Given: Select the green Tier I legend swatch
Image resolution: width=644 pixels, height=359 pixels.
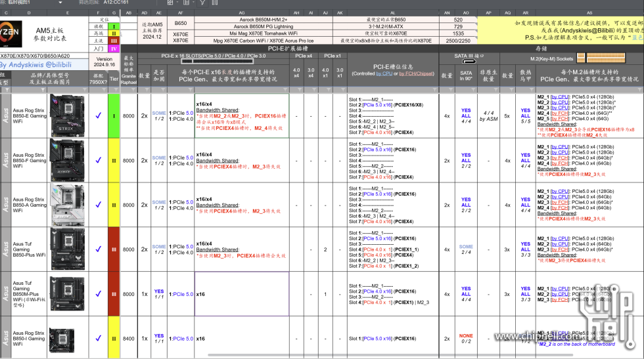Looking at the screenshot, I should [x=114, y=26].
